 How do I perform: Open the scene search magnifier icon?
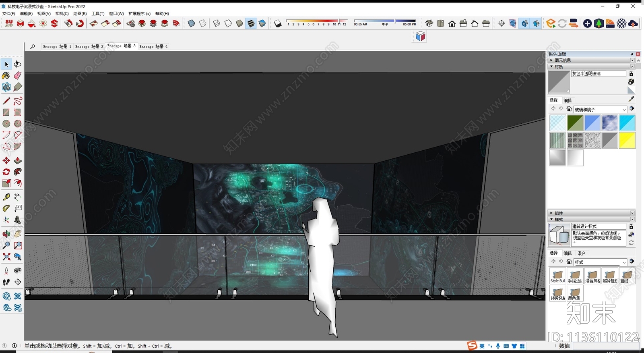click(33, 46)
